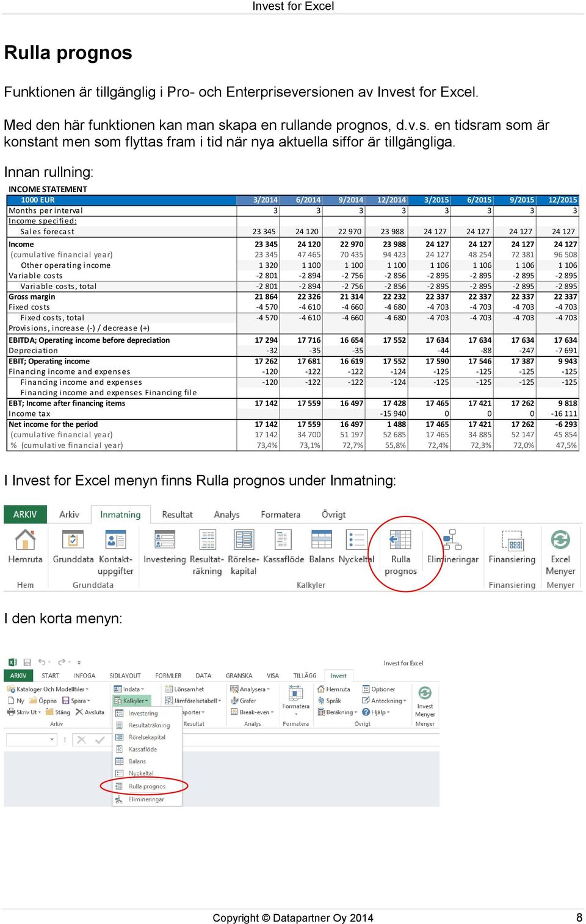Click the Undo arrow in the quick access toolbar
This screenshot has height=924, width=586.
[42, 662]
